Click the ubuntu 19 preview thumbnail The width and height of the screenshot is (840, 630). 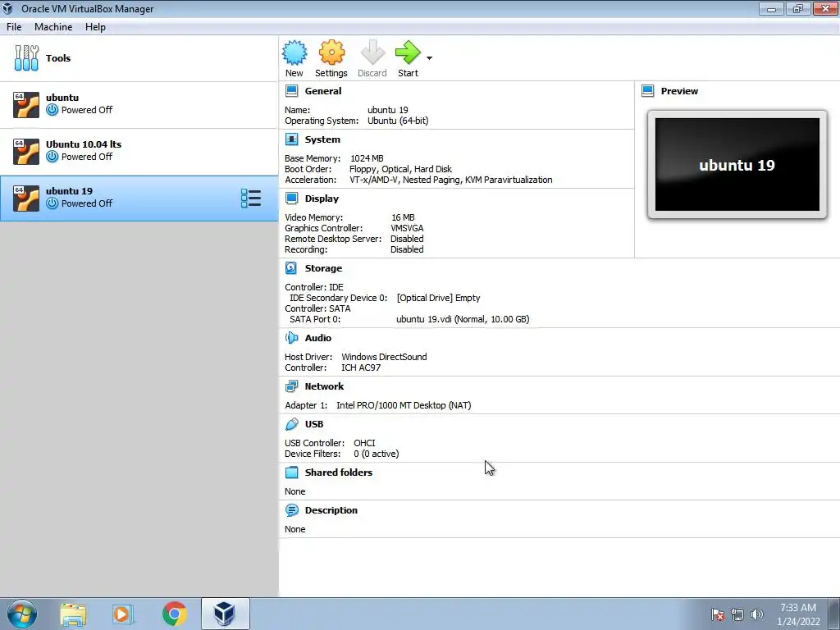click(x=737, y=164)
